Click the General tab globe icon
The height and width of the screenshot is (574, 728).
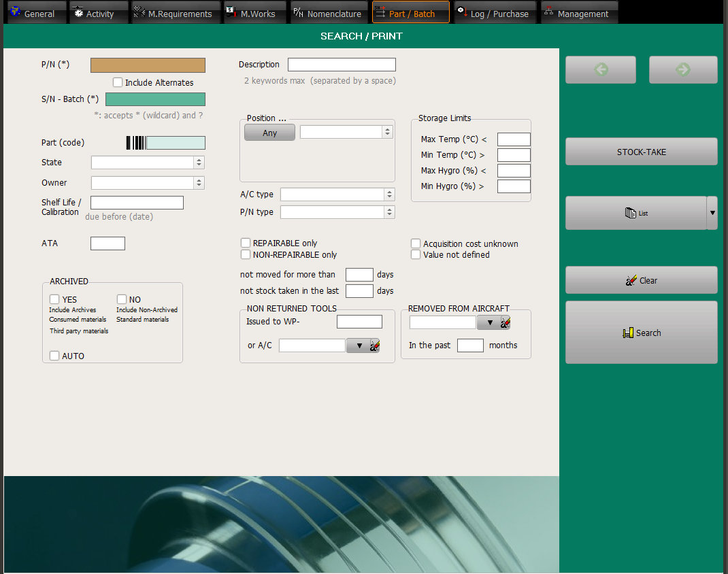[16, 11]
